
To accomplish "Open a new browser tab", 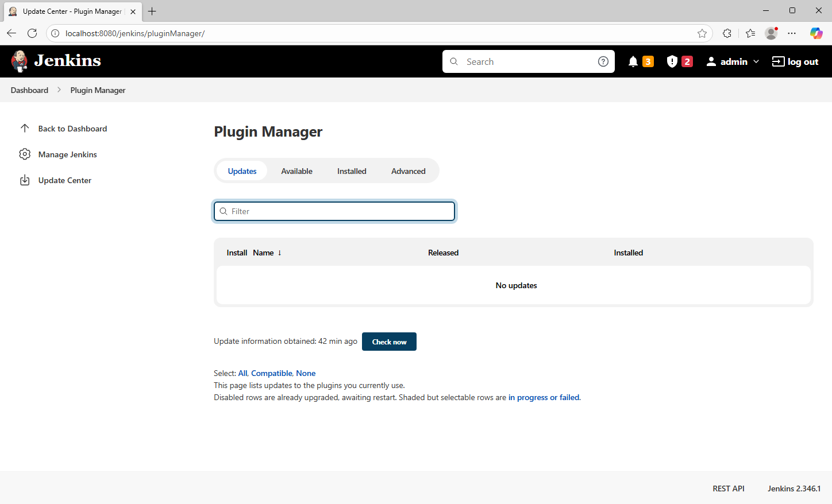I will pos(152,11).
